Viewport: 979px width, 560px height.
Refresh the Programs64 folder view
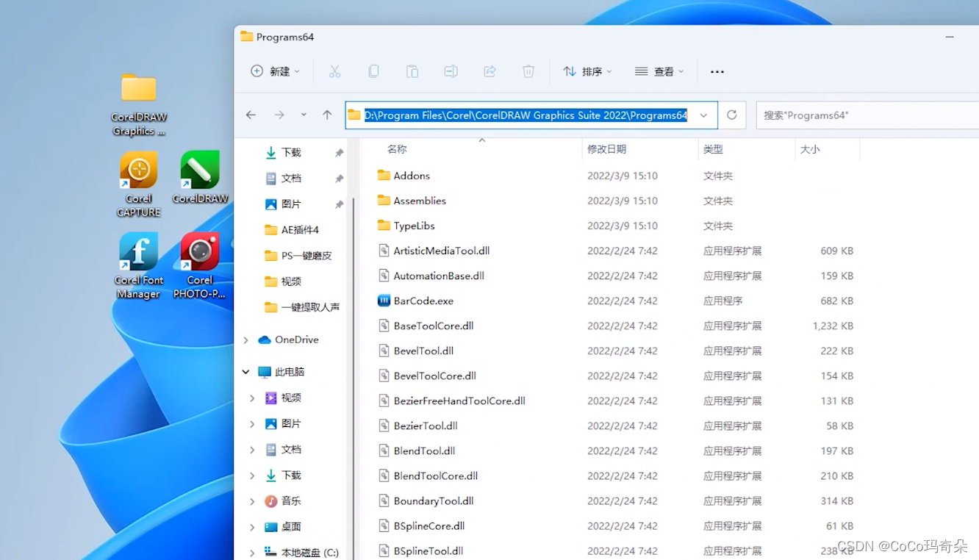pyautogui.click(x=731, y=115)
